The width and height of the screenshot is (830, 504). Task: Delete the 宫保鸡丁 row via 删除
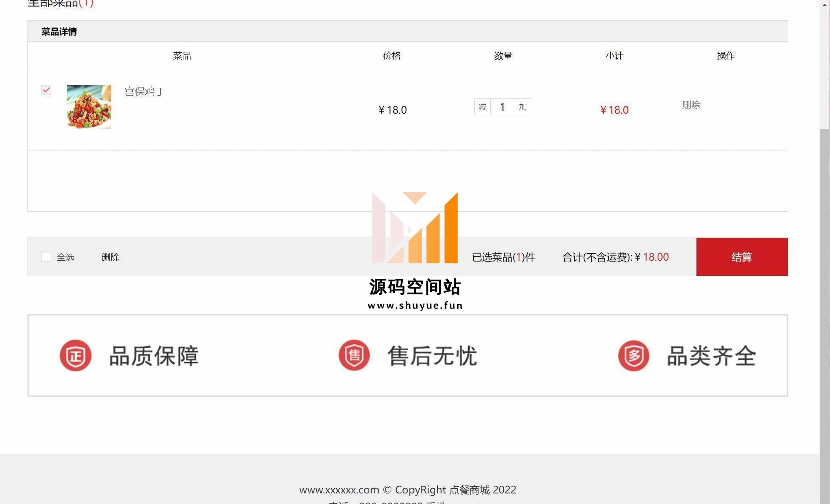[691, 105]
